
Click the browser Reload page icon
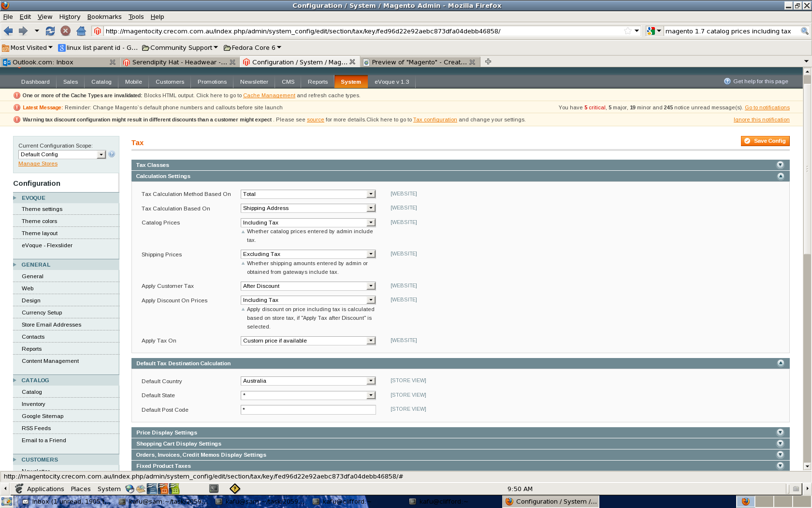point(50,31)
